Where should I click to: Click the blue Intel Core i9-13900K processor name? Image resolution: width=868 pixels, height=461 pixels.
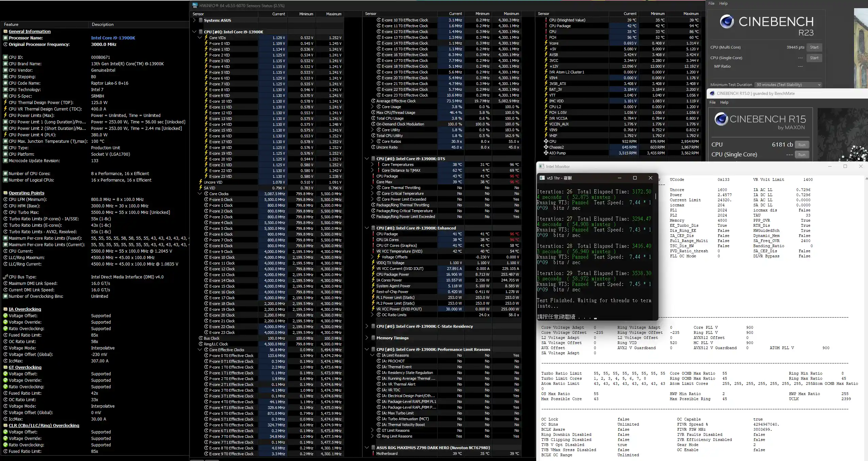click(113, 38)
